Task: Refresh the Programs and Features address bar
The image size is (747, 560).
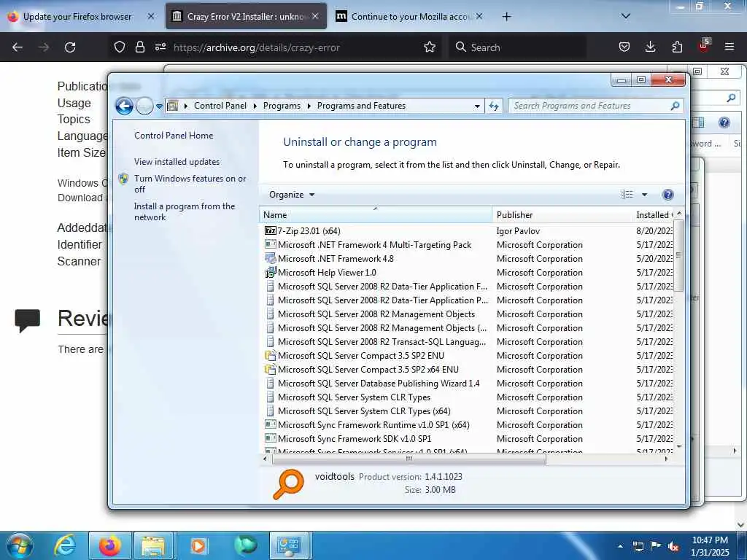Action: pyautogui.click(x=494, y=106)
